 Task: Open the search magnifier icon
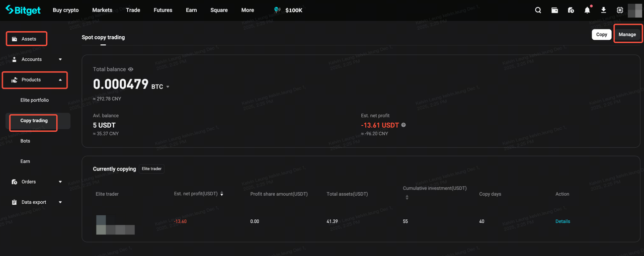pos(538,10)
